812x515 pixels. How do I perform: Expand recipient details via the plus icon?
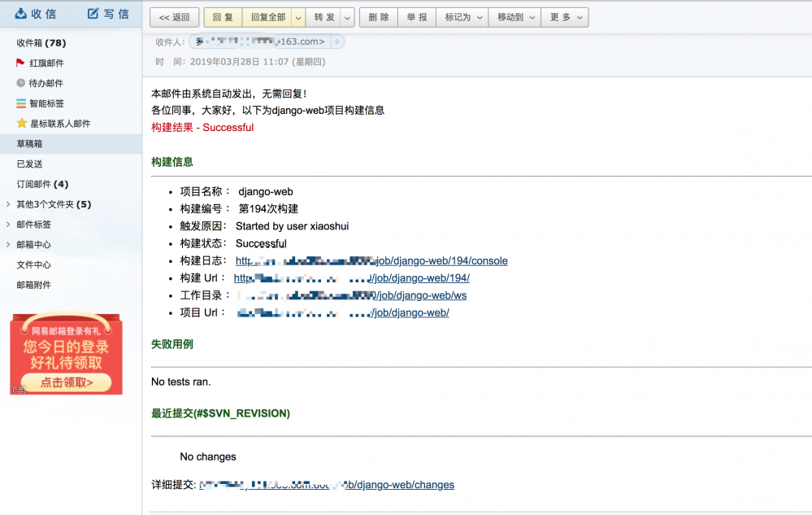click(x=337, y=40)
